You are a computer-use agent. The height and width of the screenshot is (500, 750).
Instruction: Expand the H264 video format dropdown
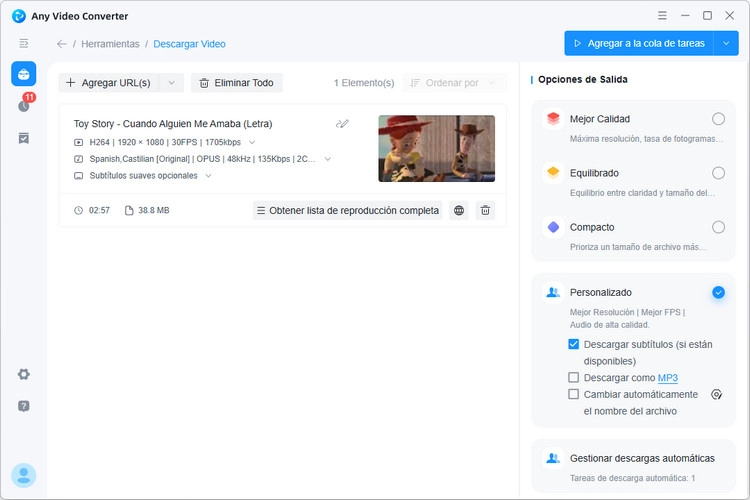(252, 142)
